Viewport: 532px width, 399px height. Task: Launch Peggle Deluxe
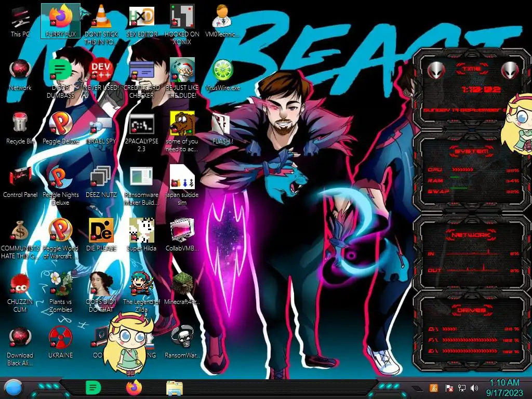tap(61, 128)
